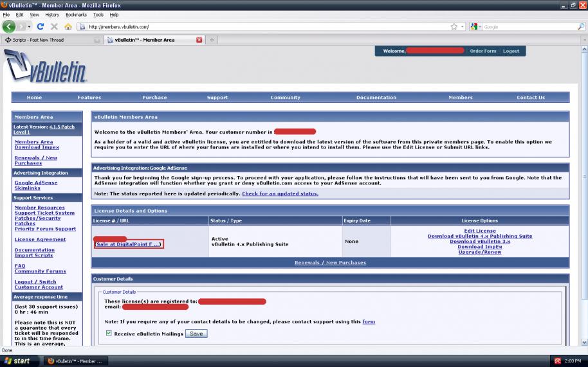Image resolution: width=588 pixels, height=367 pixels.
Task: Click the 4.1.5 Patch Level 1 version link
Action: coord(62,127)
